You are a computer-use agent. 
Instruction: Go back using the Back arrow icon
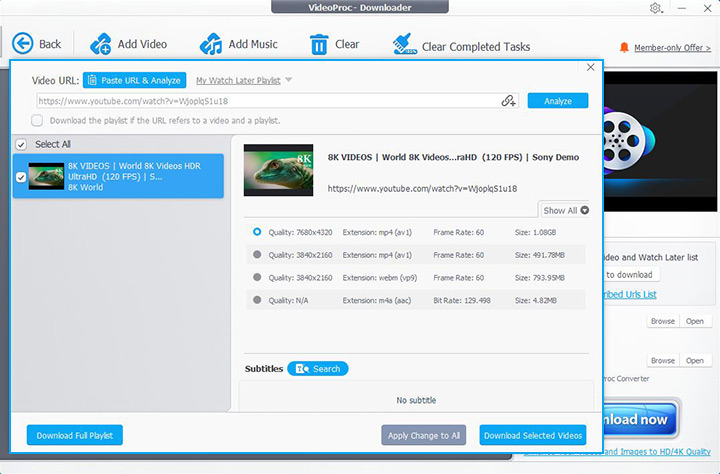22,44
